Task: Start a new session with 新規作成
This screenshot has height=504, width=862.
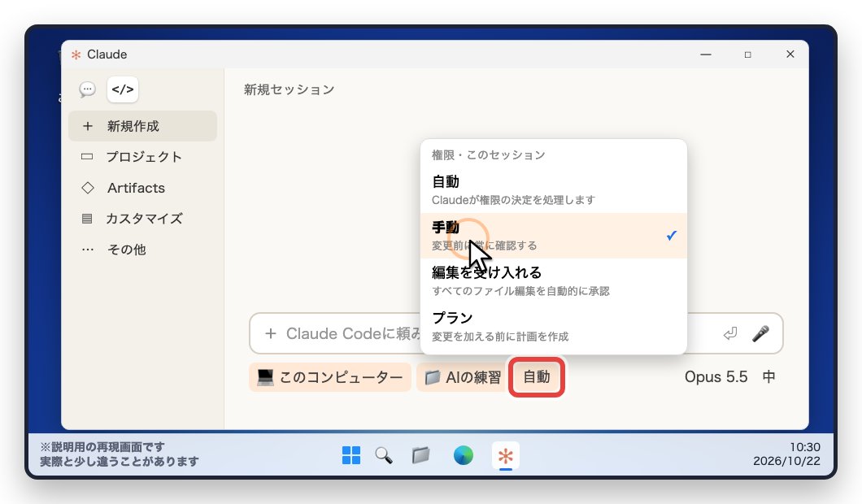Action: (143, 126)
